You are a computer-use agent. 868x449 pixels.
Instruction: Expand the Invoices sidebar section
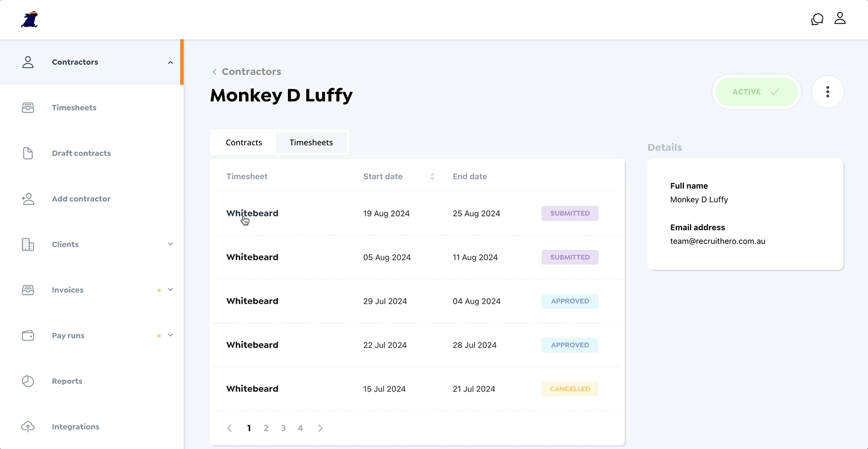(170, 290)
